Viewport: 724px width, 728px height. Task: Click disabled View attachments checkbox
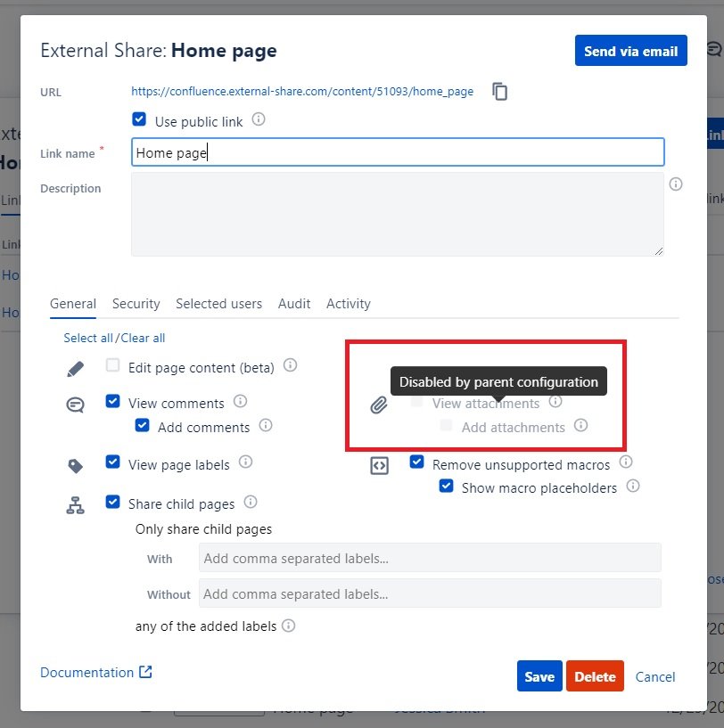(x=416, y=402)
